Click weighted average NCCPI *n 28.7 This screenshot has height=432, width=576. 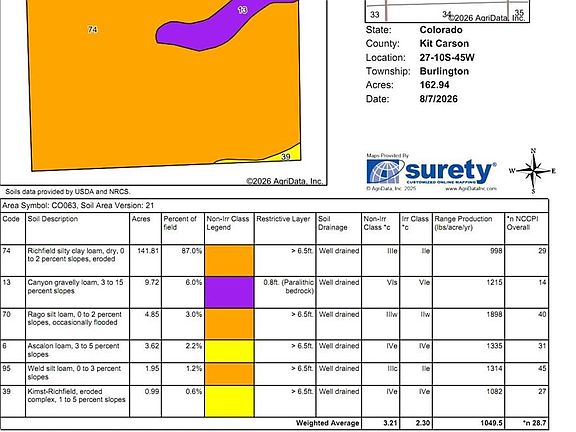(x=534, y=423)
